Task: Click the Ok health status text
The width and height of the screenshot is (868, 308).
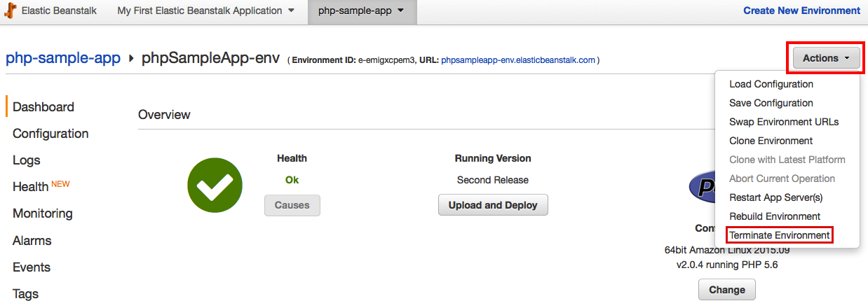Action: click(292, 180)
